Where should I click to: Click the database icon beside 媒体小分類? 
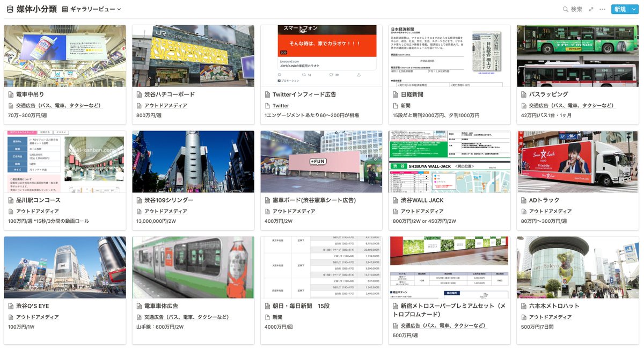(x=10, y=9)
